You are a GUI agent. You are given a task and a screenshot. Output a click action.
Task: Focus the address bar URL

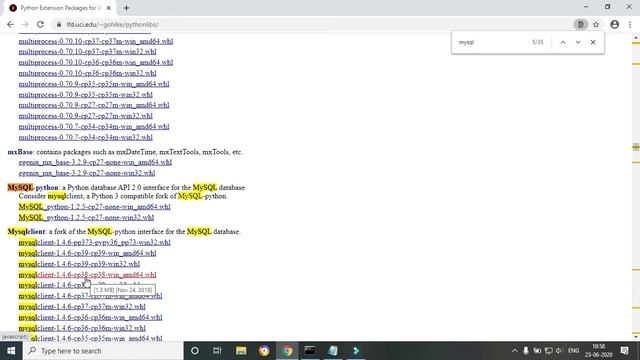pyautogui.click(x=112, y=24)
